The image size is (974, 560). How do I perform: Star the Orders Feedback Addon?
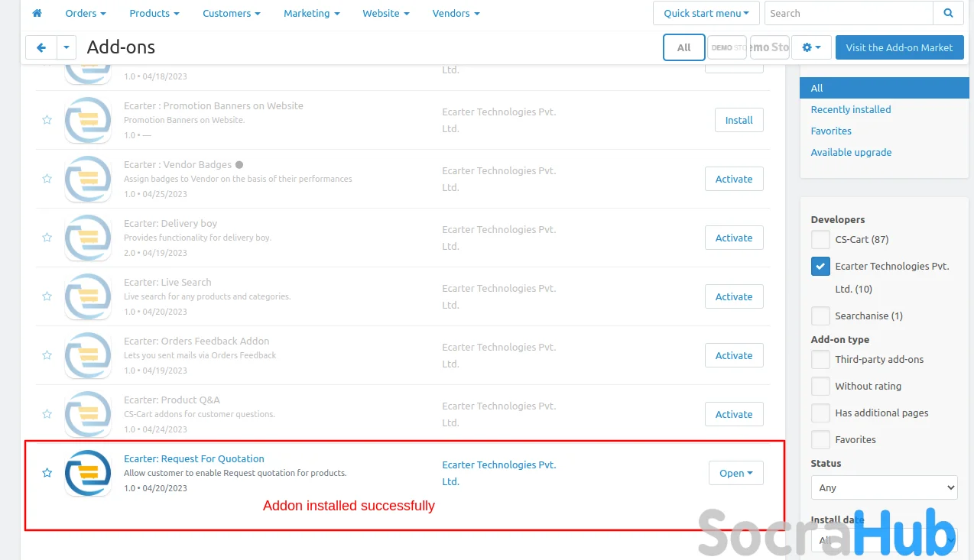[47, 355]
